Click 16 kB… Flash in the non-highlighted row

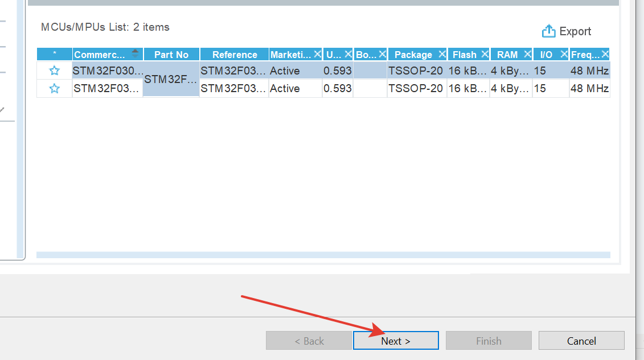click(467, 88)
